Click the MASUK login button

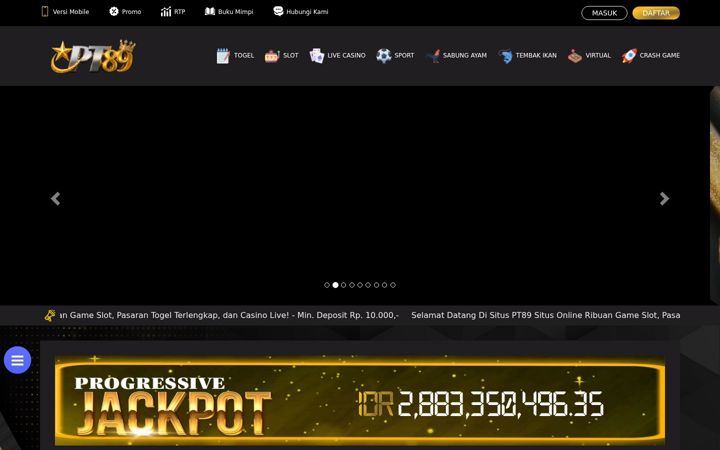604,13
